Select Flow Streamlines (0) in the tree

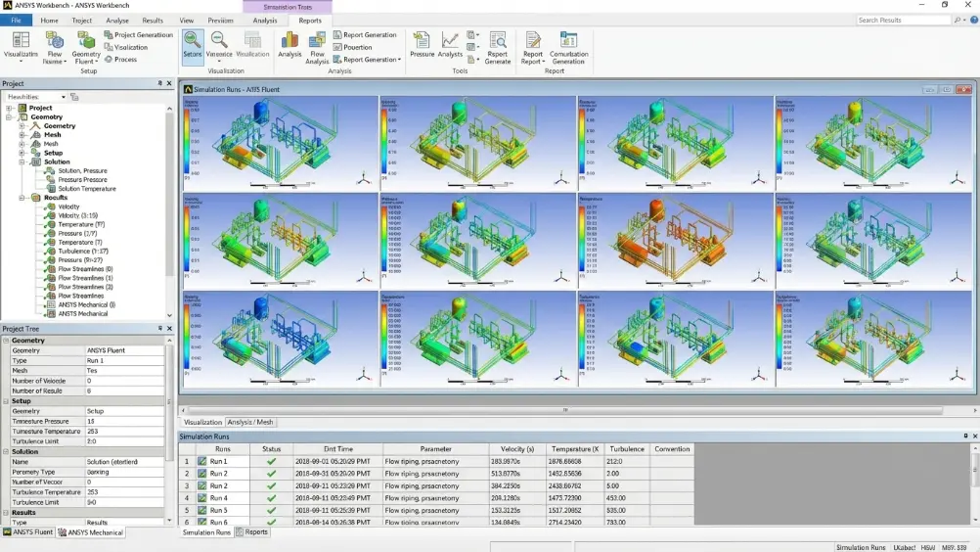[x=85, y=269]
